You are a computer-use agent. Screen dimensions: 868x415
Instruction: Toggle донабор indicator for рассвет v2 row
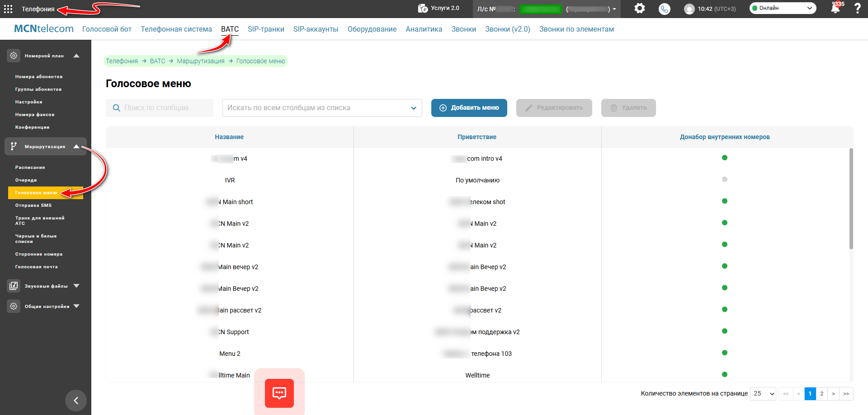[725, 309]
